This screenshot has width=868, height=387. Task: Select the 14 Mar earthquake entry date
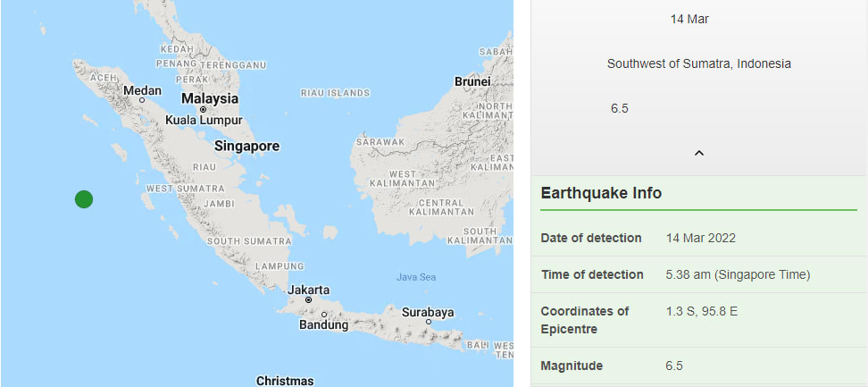pyautogui.click(x=689, y=20)
